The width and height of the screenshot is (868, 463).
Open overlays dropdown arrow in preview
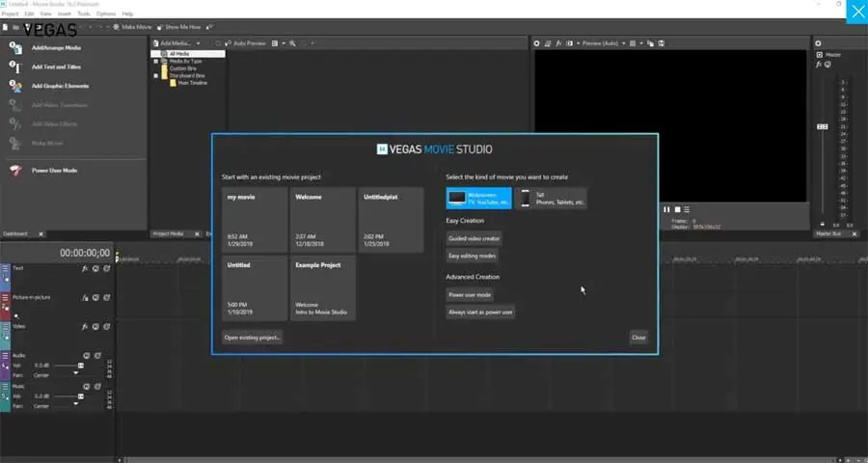point(641,43)
